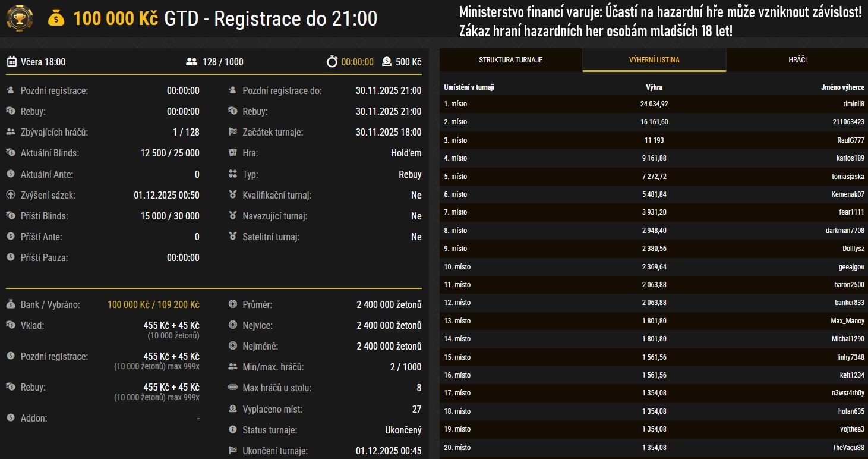Select player 211063423 in 2nd place
This screenshot has height=459, width=868.
coord(848,122)
